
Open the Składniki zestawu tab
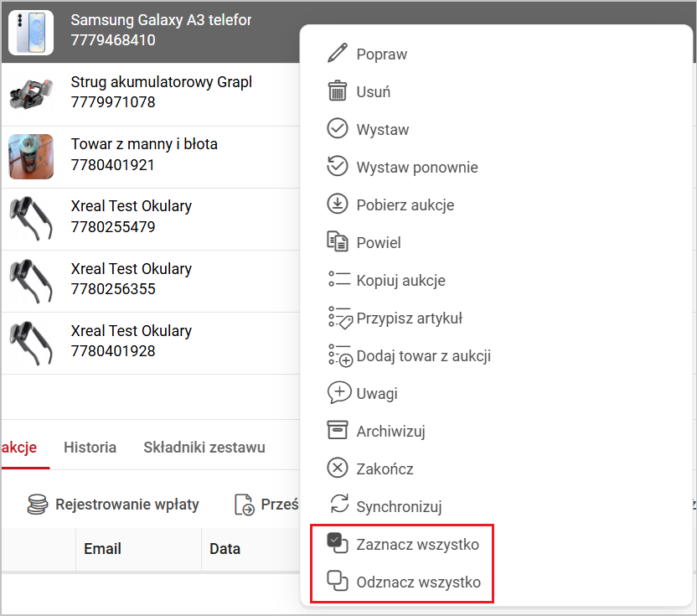[204, 448]
